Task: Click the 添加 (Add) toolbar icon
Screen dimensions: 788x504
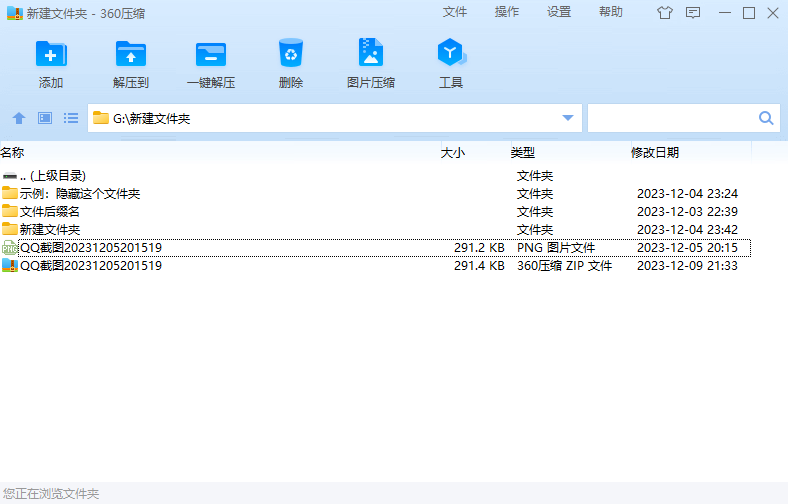Action: [51, 53]
